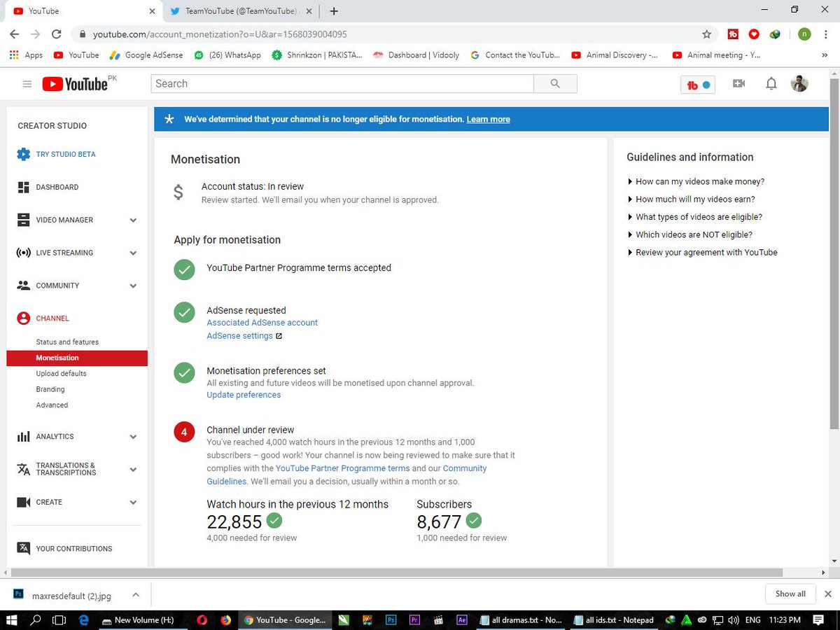Open 'all ids.txt - Notepad' from taskbar
The width and height of the screenshot is (840, 630).
point(615,619)
